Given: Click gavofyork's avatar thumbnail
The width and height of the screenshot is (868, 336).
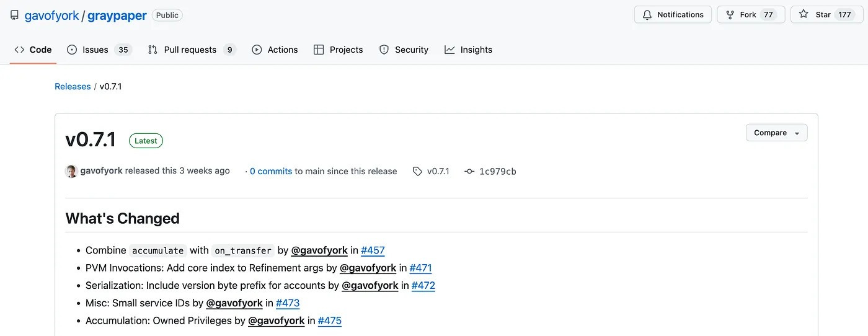Looking at the screenshot, I should (71, 171).
